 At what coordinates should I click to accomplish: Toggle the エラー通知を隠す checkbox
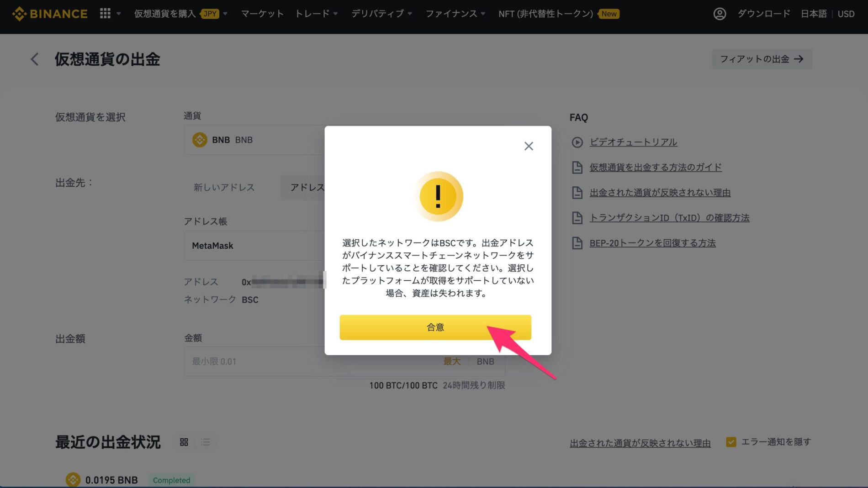click(731, 442)
